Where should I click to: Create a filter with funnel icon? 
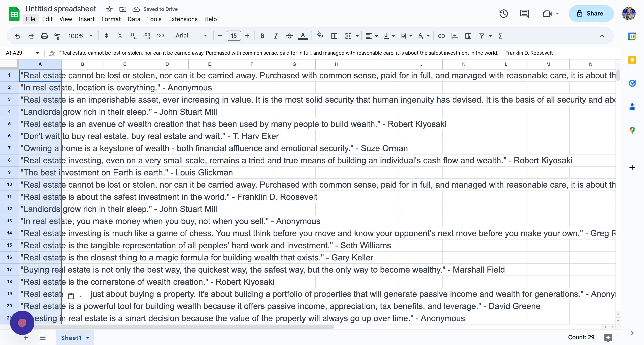pyautogui.click(x=482, y=36)
